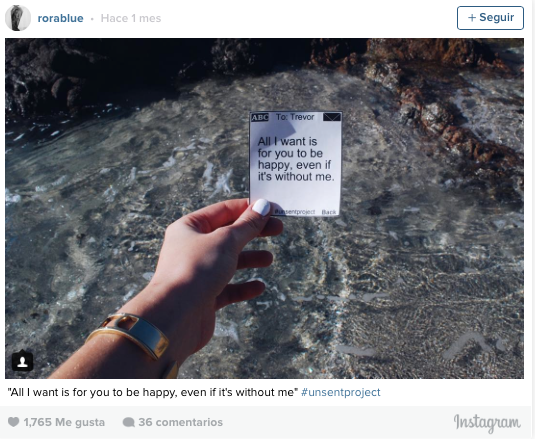535x439 pixels.
Task: Open the 36 comentarios link
Action: [180, 422]
